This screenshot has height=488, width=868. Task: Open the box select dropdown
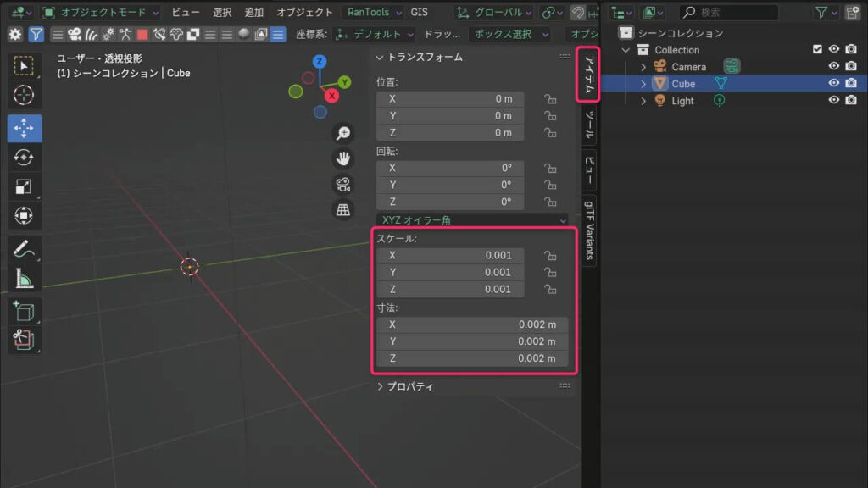[510, 34]
